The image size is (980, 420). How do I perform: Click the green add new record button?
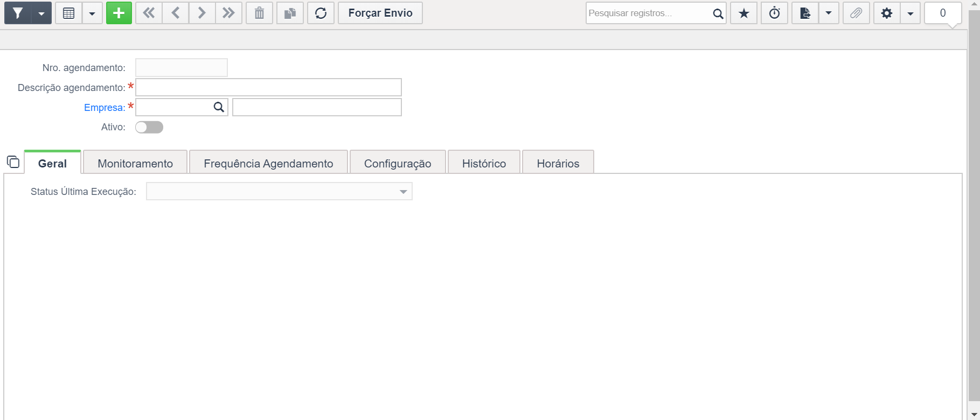point(119,13)
